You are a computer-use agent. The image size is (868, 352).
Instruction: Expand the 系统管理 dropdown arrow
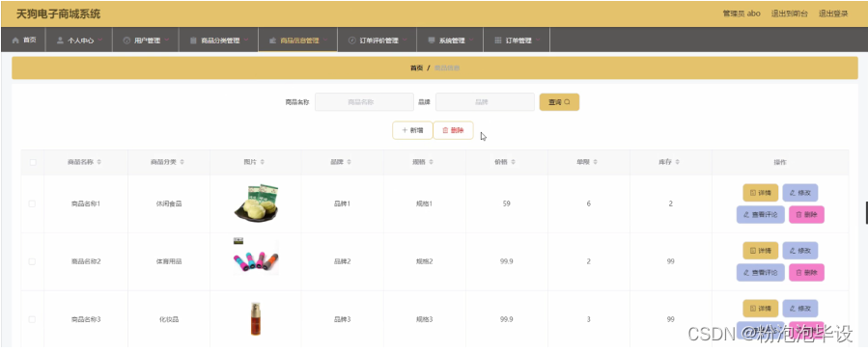tap(471, 40)
